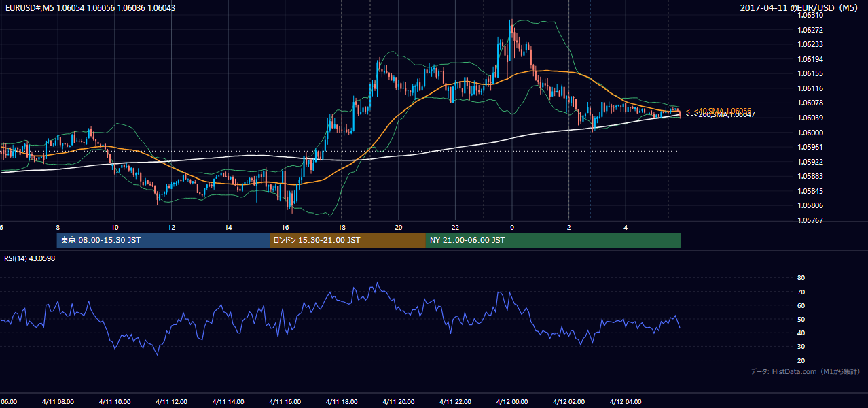Click the bottom date label 4/11 10:00
The height and width of the screenshot is (408, 868).
click(x=115, y=402)
